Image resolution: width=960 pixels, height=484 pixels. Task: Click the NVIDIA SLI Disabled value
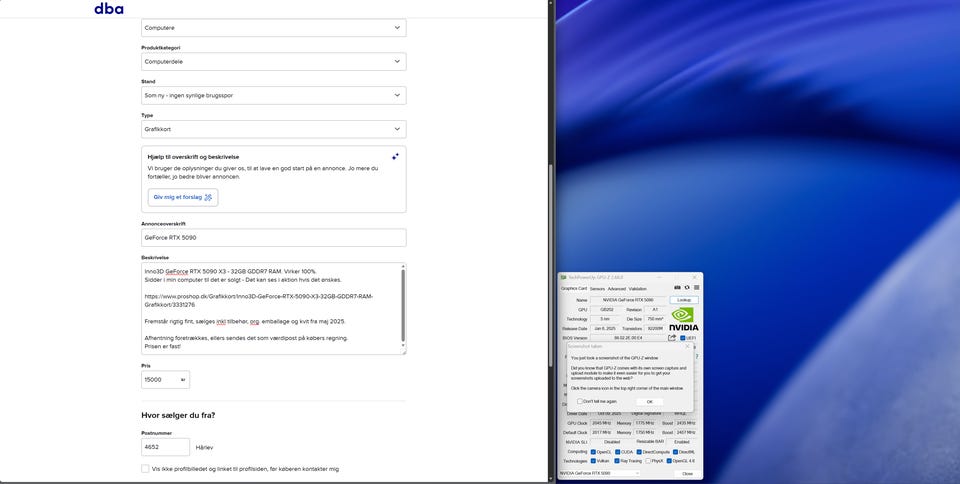pos(612,442)
